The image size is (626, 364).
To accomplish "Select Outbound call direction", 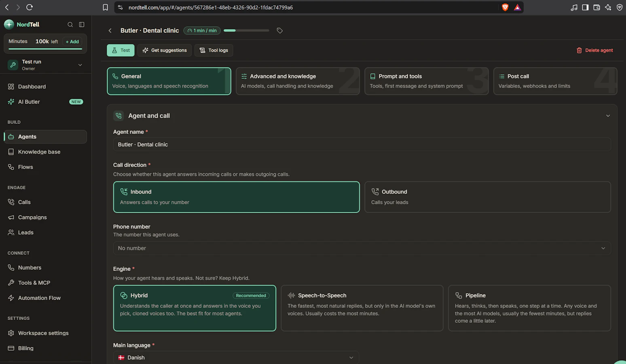I will pyautogui.click(x=488, y=197).
